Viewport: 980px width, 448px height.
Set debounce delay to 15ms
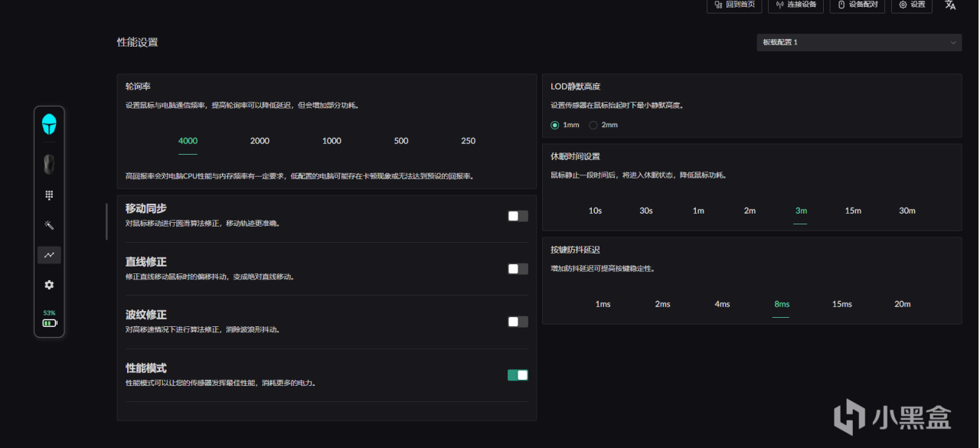842,304
